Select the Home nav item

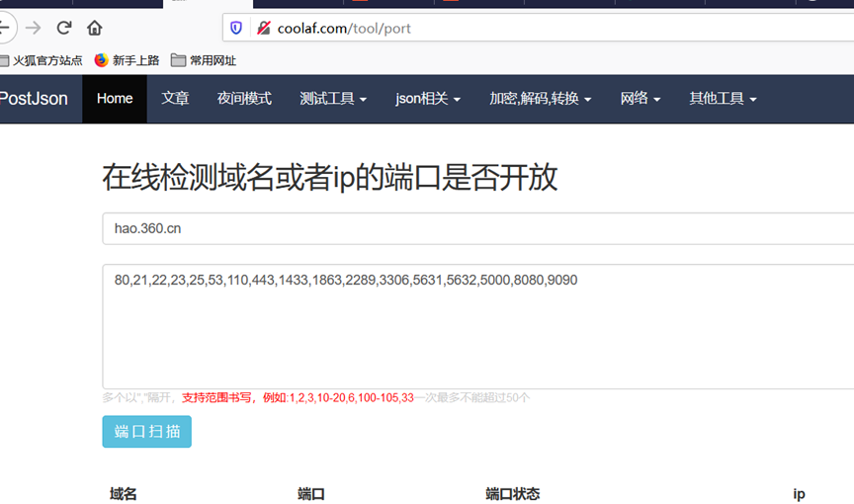click(115, 99)
